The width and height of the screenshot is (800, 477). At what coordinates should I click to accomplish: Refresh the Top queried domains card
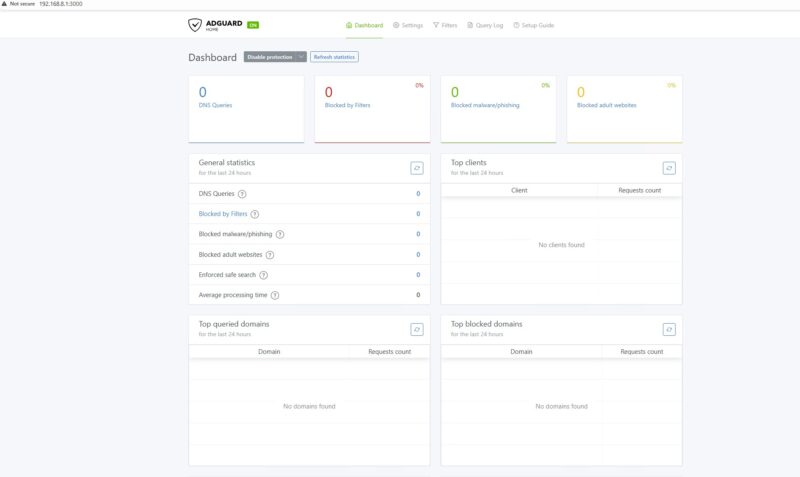(417, 329)
